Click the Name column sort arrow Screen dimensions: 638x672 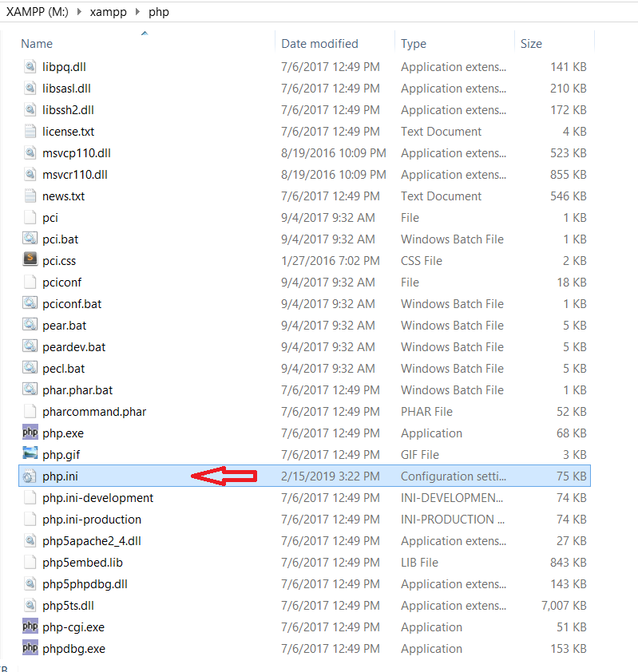145,33
